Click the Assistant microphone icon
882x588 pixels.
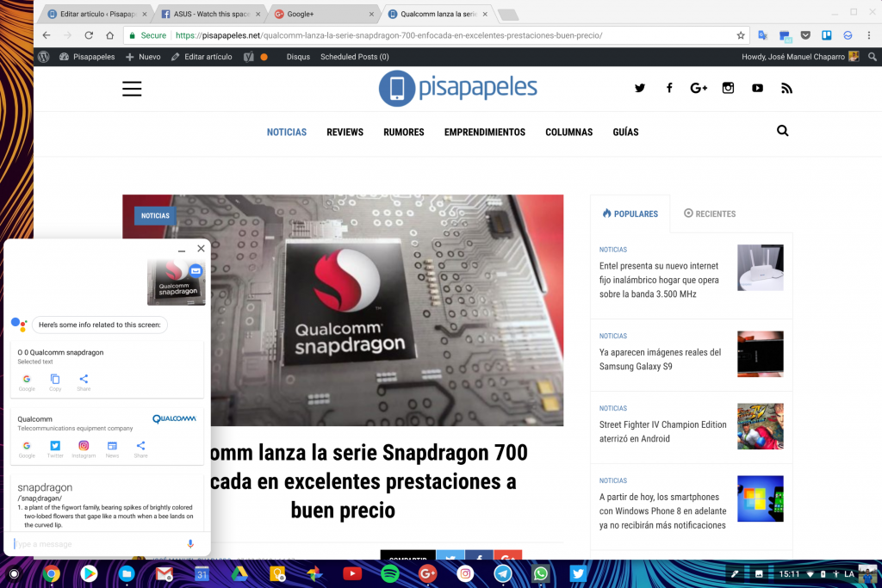pos(190,543)
